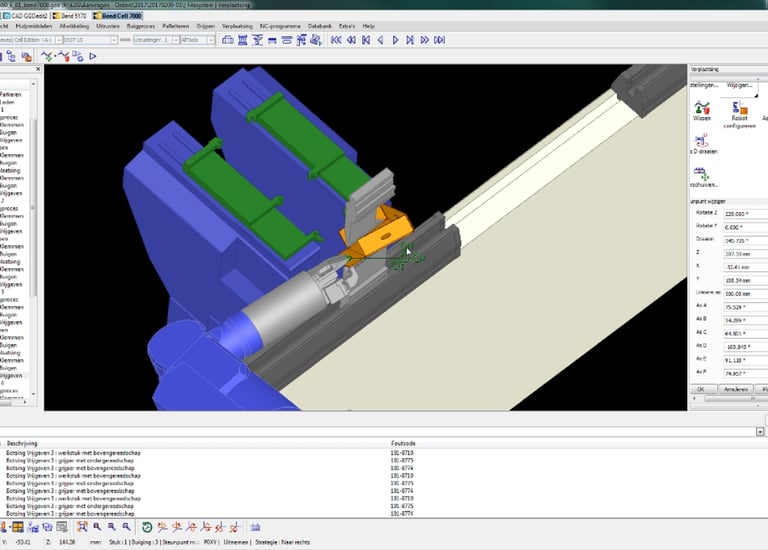
Task: Step backward one frame arrow
Action: pyautogui.click(x=381, y=40)
